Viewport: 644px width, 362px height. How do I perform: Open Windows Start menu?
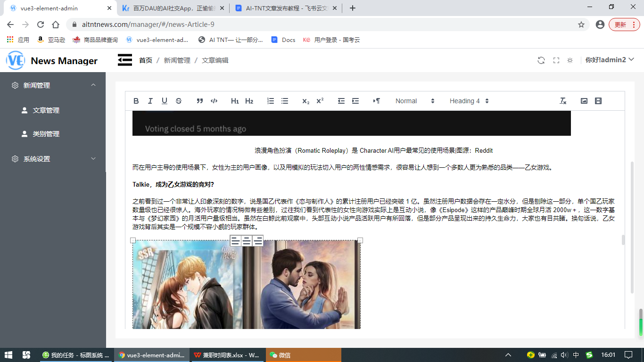[8, 355]
